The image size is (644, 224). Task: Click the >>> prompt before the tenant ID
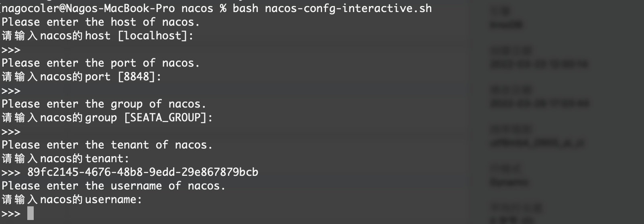[x=11, y=172]
